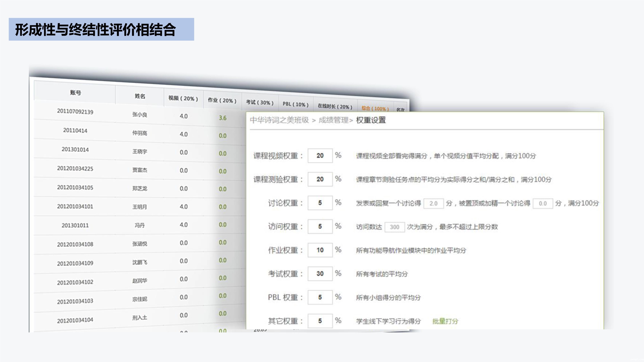Click the 考试权重 input showing 30
The height and width of the screenshot is (362, 644).
point(320,274)
